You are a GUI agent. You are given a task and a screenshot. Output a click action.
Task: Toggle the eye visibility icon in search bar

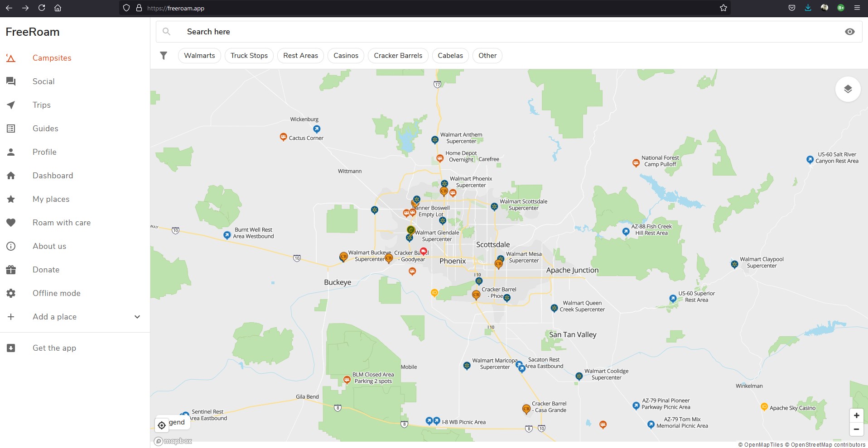(850, 32)
